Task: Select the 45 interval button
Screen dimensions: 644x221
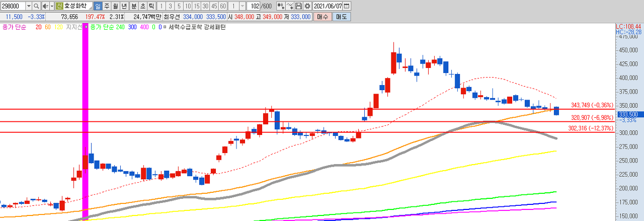Action: point(214,6)
